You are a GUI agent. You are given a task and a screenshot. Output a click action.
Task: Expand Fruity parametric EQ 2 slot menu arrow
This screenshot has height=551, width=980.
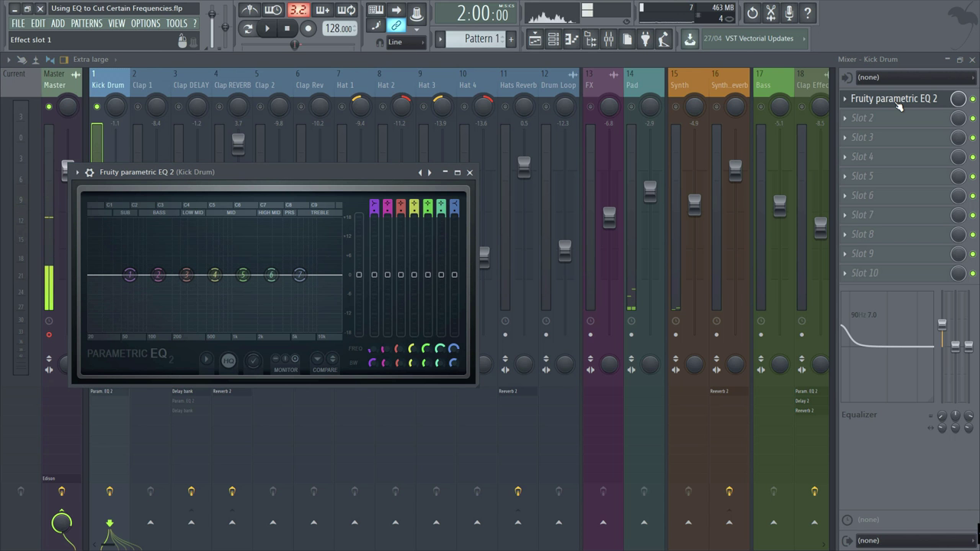[x=844, y=99]
